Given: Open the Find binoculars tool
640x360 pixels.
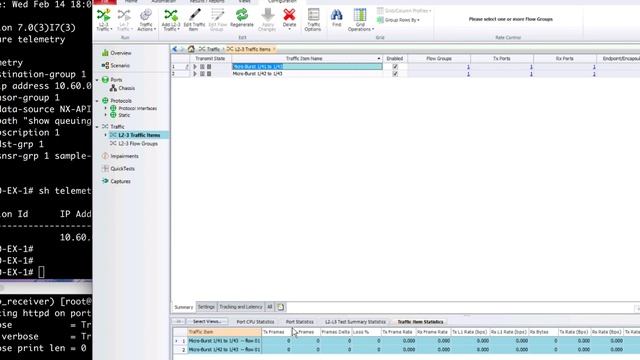Looking at the screenshot, I should click(x=336, y=18).
